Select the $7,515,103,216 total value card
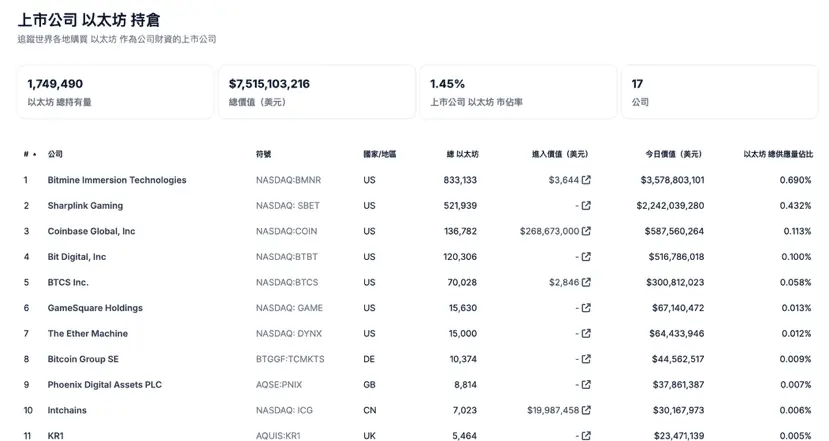The height and width of the screenshot is (441, 829). [317, 92]
